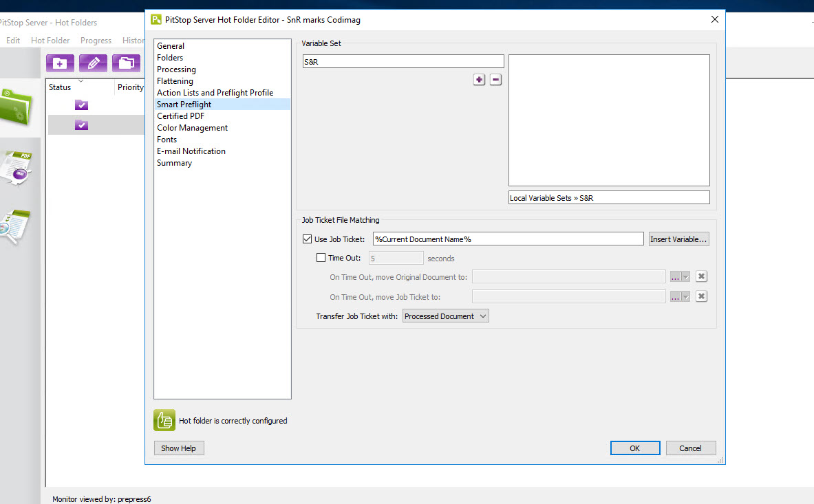Open Hot Folder menu in main window

(x=50, y=41)
